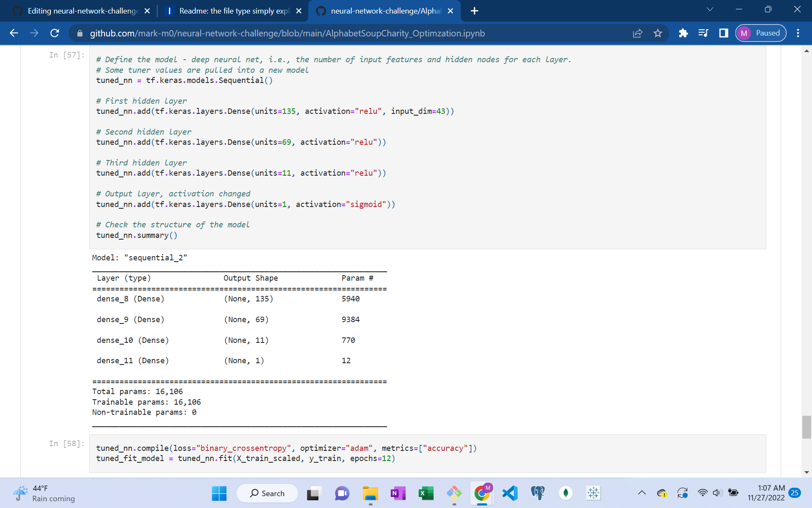Screen dimensions: 812x508
Task: Open the volume control speaker icon
Action: (x=717, y=493)
